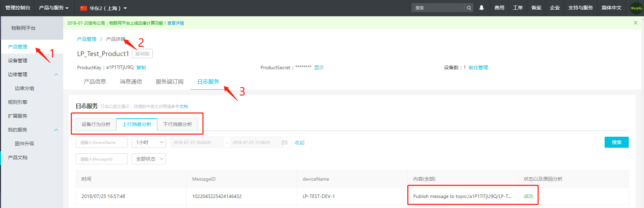644x208 pixels.
Task: Collapse the 边缘管理 sidebar section
Action: (56, 74)
